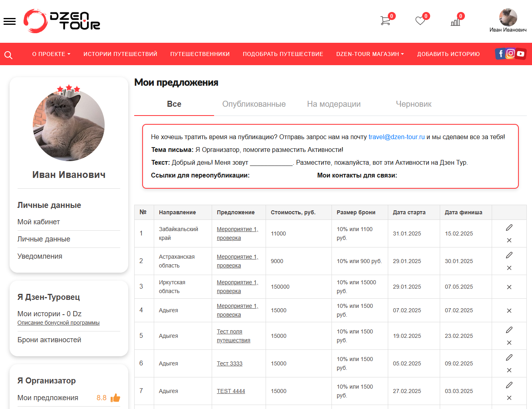Click the orange thumbs-up rating icon

115,397
